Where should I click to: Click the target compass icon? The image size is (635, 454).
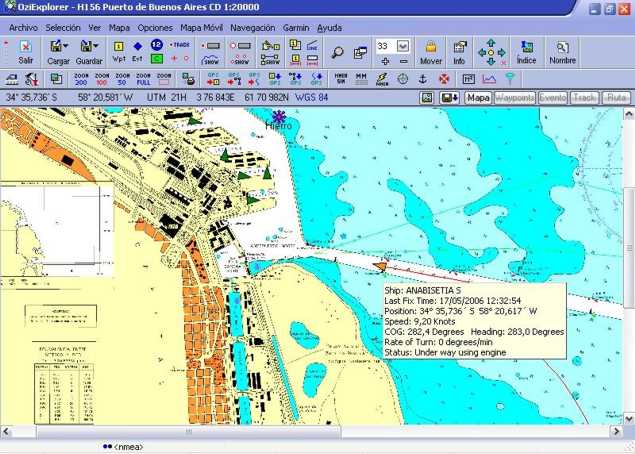[x=403, y=79]
